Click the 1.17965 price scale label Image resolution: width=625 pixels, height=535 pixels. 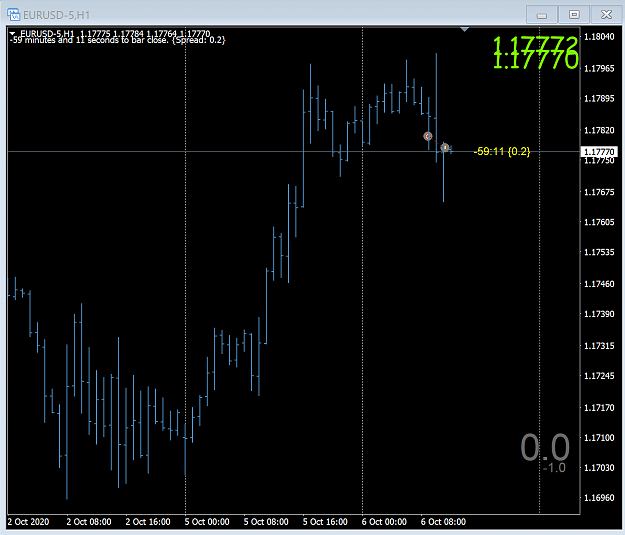tap(599, 69)
